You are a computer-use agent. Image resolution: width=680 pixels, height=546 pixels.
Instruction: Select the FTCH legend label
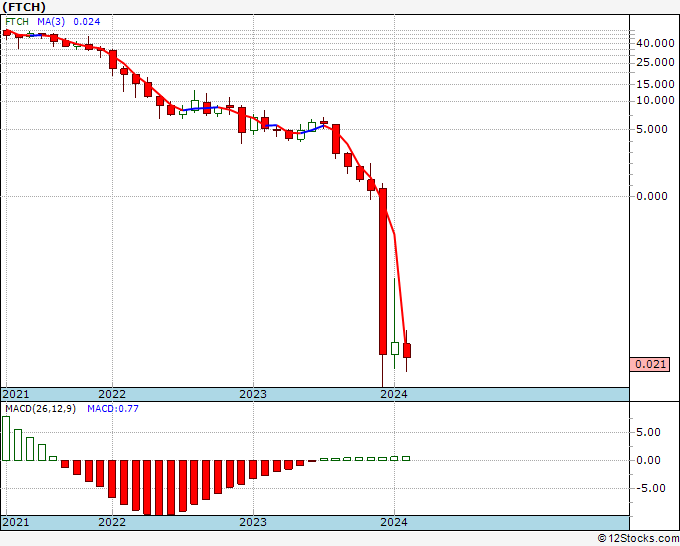click(17, 22)
